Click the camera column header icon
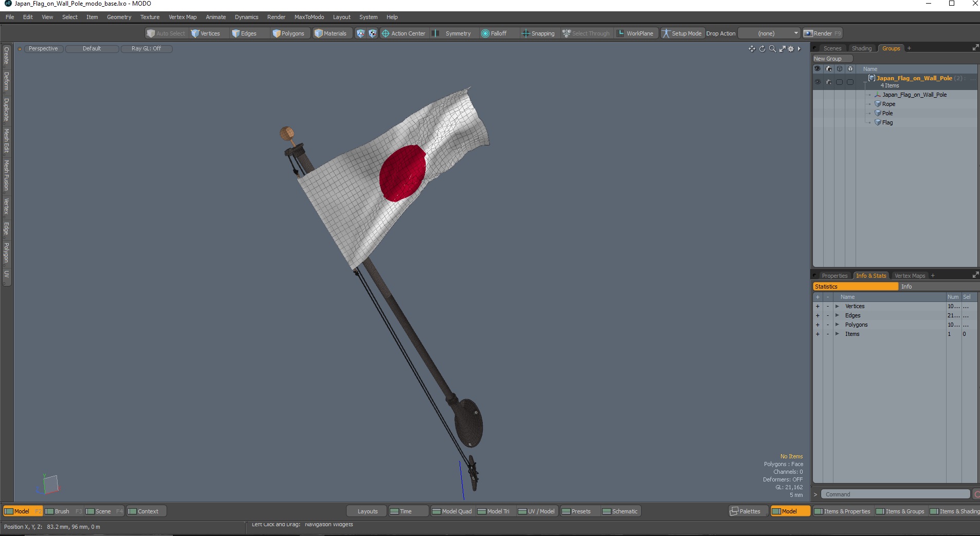980x536 pixels. (828, 68)
